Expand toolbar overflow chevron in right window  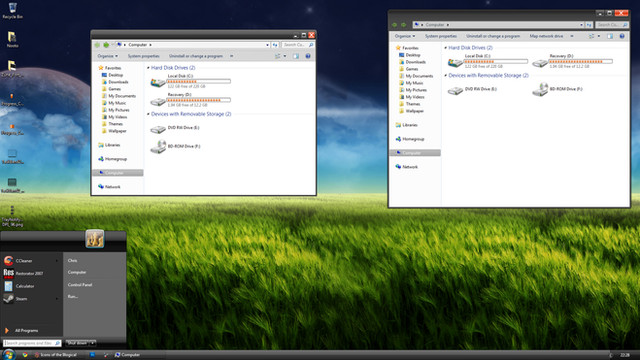coord(572,36)
